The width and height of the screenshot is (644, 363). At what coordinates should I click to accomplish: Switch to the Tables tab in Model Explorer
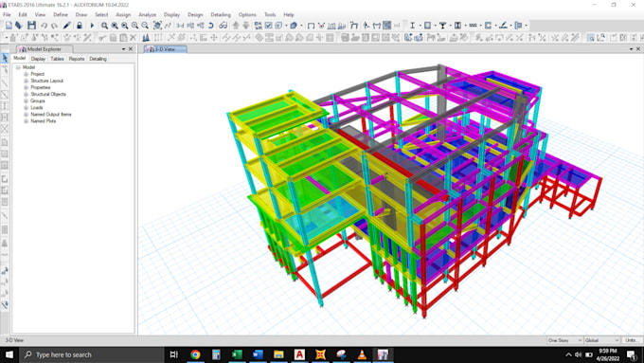(57, 59)
